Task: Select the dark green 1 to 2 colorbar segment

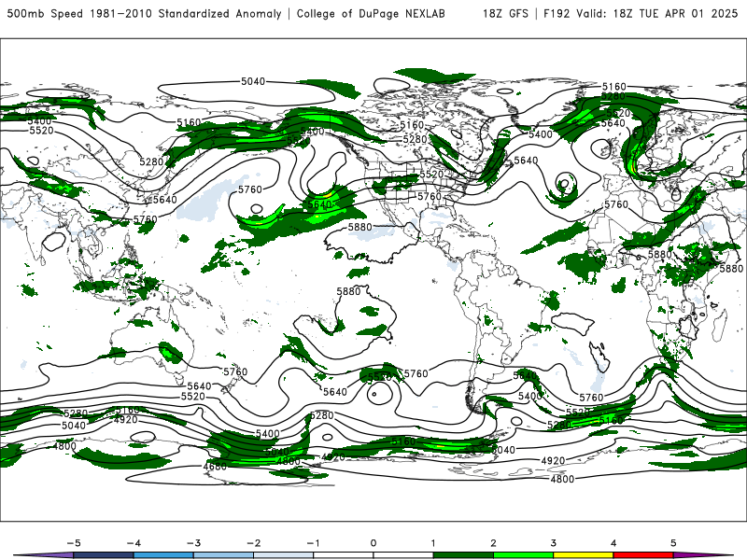Action: 463,555
